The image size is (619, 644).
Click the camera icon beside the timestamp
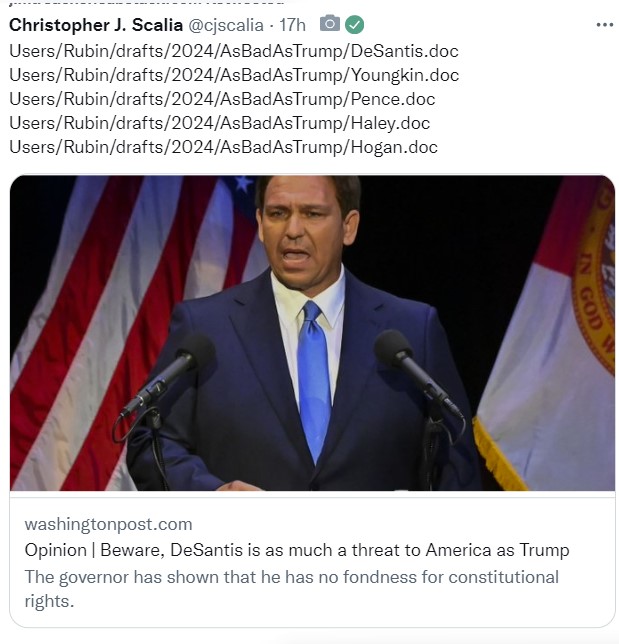click(329, 23)
